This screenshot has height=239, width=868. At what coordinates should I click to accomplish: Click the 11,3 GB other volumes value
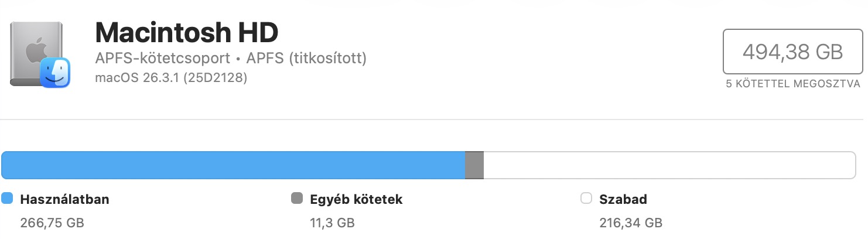(x=332, y=223)
